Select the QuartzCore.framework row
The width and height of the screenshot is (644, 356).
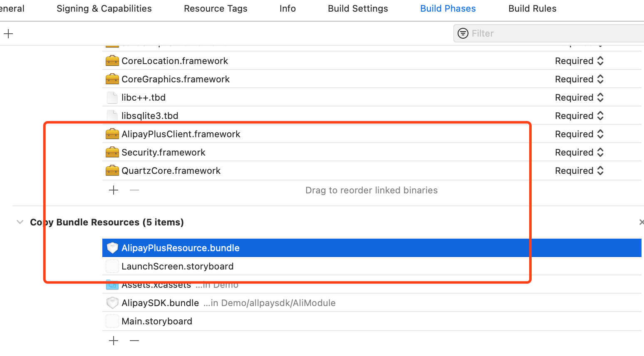pyautogui.click(x=171, y=171)
